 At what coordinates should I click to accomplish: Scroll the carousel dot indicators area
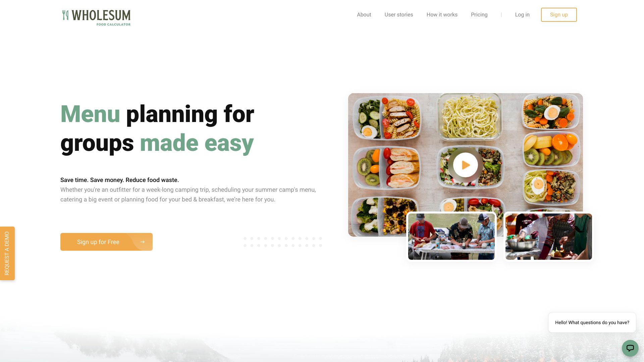click(x=282, y=242)
